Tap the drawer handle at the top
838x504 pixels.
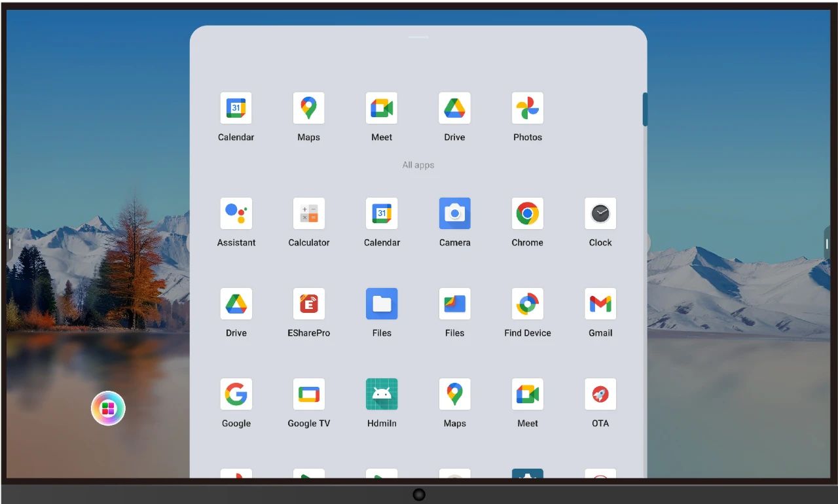418,37
